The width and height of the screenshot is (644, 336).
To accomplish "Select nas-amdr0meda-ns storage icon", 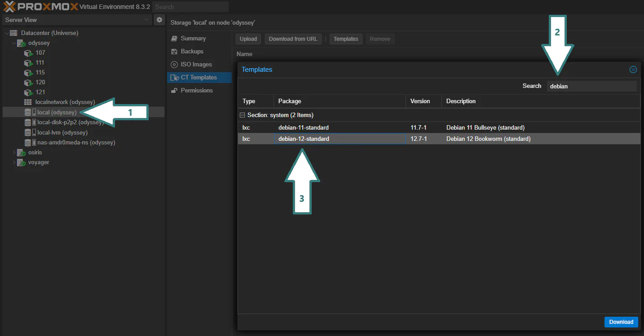I will pos(30,143).
